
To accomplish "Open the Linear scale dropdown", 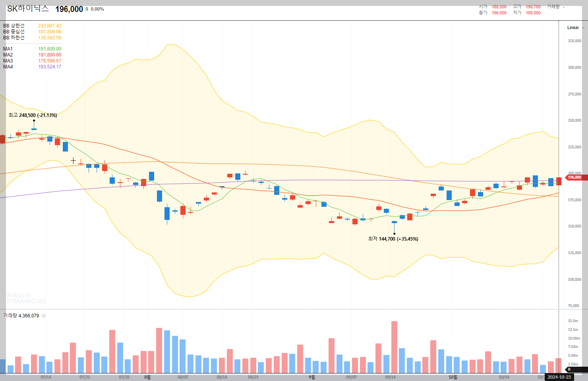I will click(x=576, y=28).
